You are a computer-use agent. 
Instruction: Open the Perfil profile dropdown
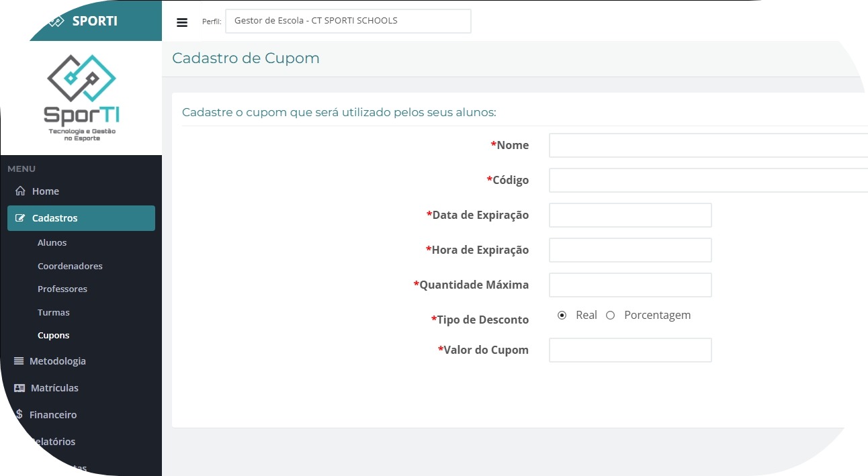pyautogui.click(x=348, y=21)
